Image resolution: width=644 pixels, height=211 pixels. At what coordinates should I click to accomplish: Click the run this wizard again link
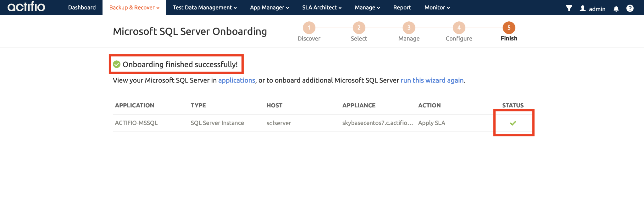[432, 80]
